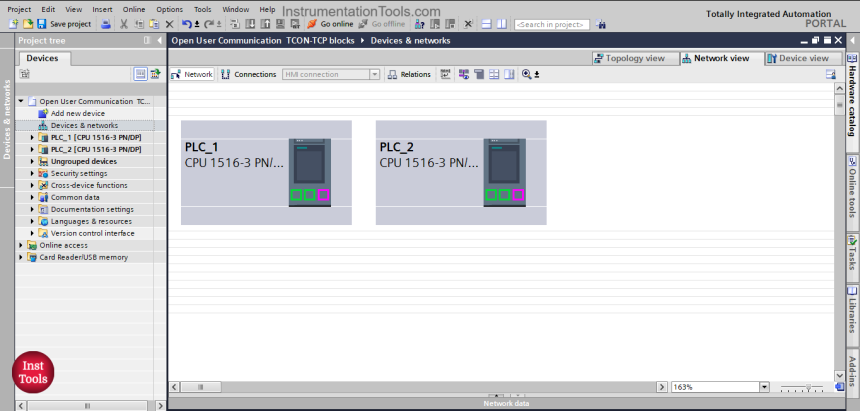Expand the Online access node
The width and height of the screenshot is (860, 411).
click(x=21, y=245)
